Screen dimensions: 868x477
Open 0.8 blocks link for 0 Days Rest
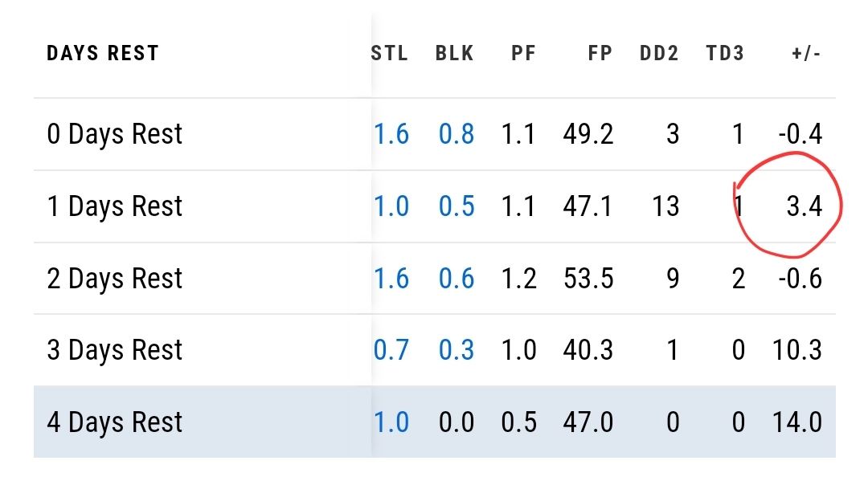pyautogui.click(x=457, y=134)
